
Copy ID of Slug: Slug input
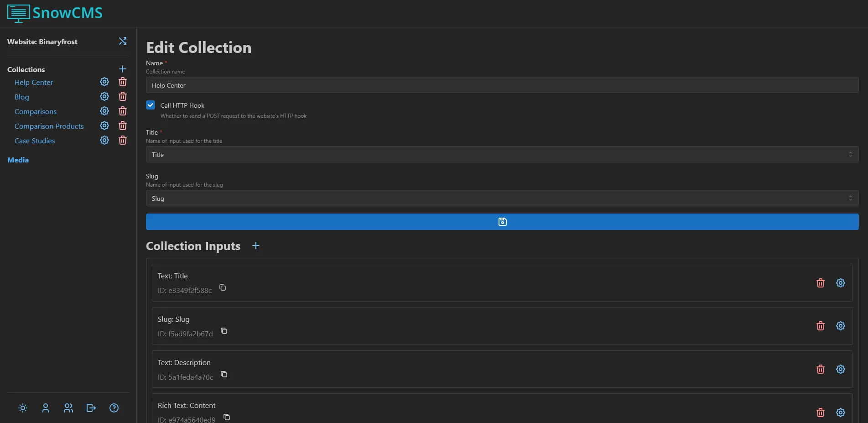pos(224,331)
